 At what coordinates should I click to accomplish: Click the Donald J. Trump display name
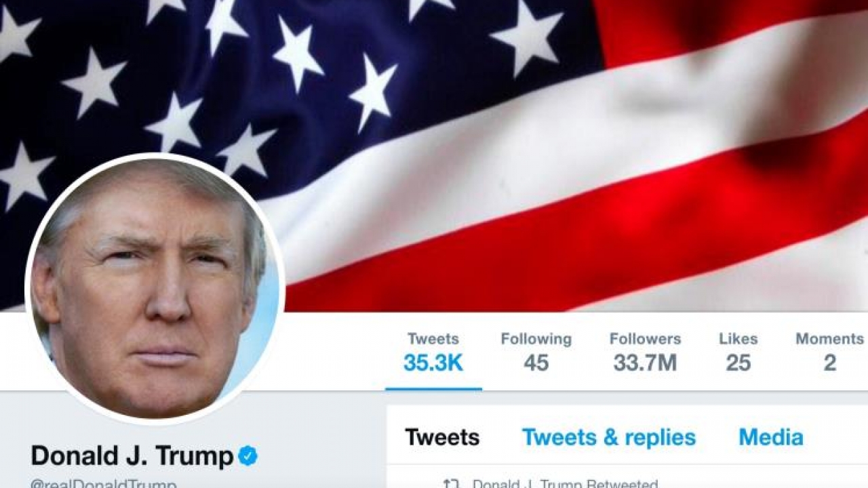132,456
